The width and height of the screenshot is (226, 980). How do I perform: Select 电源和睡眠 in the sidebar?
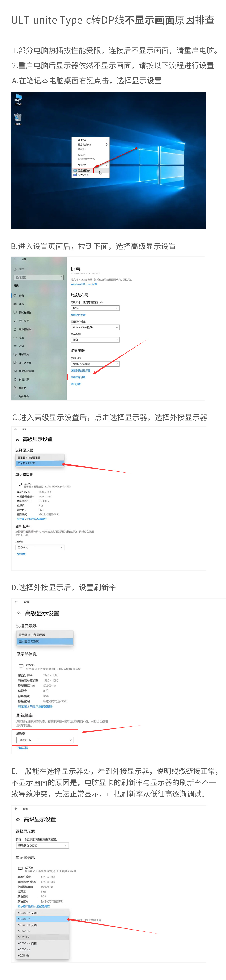tap(22, 329)
